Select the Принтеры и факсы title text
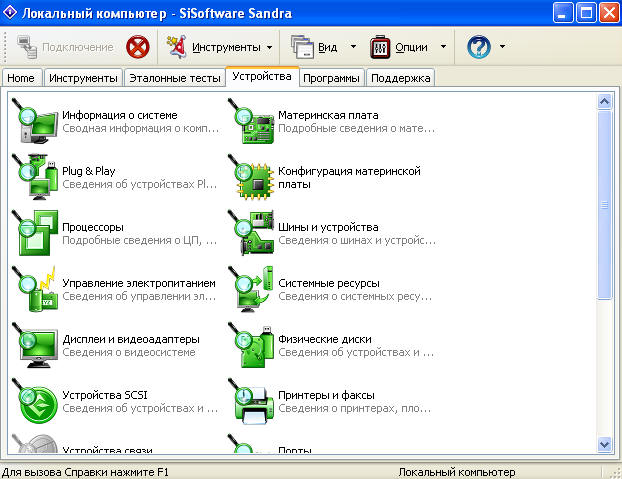Screen dimensions: 622x479 (326, 395)
